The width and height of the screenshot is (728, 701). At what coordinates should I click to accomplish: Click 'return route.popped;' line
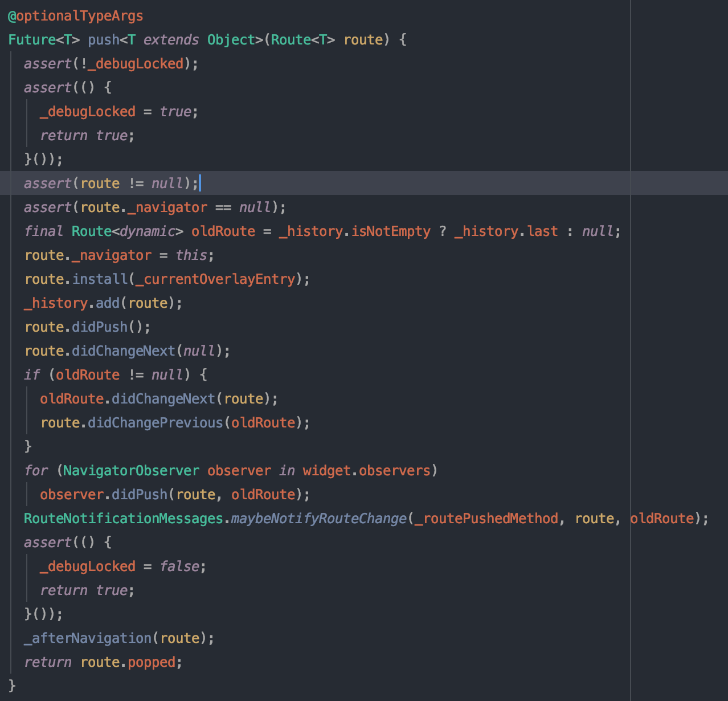click(x=103, y=662)
